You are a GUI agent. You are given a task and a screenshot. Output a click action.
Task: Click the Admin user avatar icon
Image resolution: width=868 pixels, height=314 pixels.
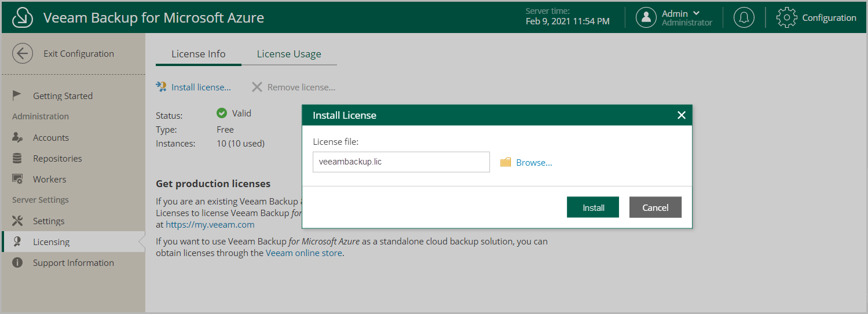tap(646, 18)
